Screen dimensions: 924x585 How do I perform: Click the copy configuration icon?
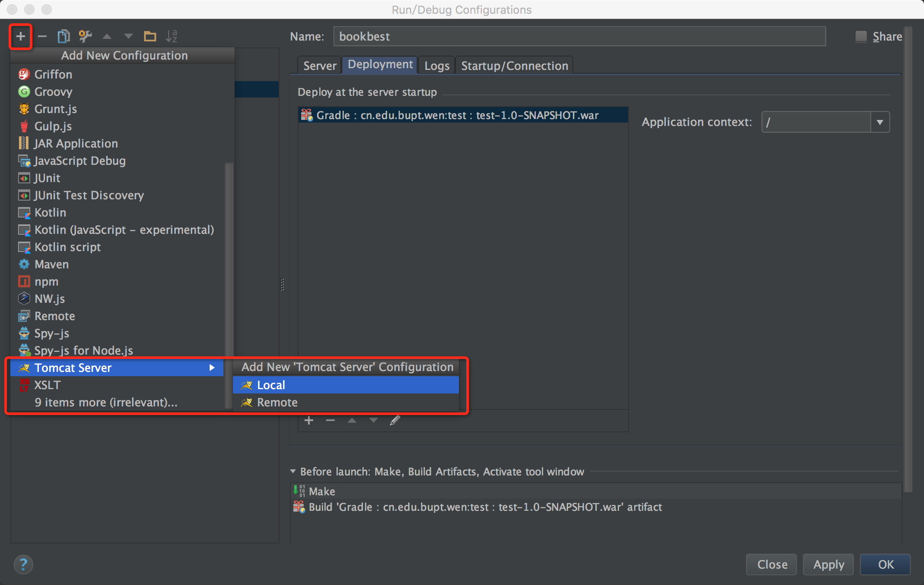click(x=63, y=37)
